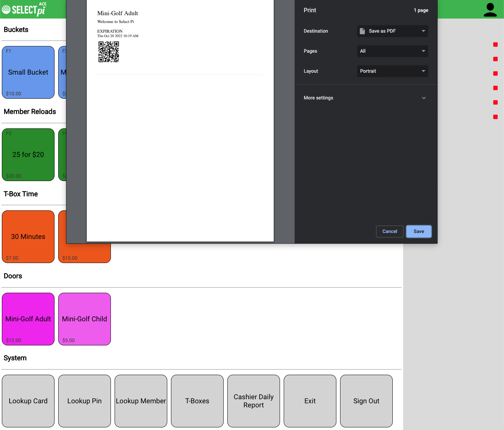This screenshot has width=504, height=430.
Task: Click the Select Pi ACE logo
Action: [24, 9]
